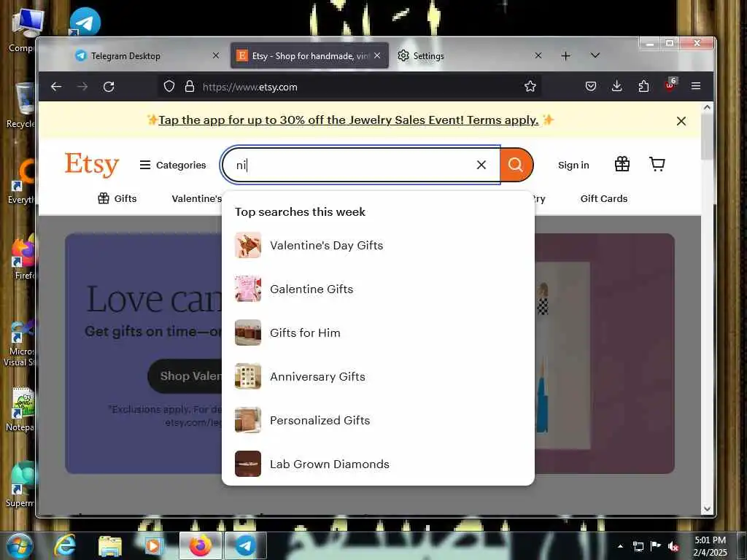
Task: Select Personalized Gifts search suggestion
Action: [x=378, y=421]
